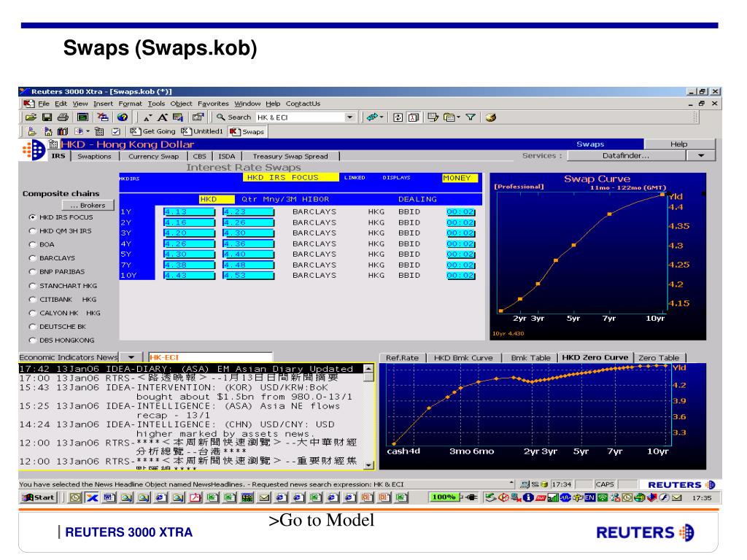Open the Datafinder services dropdown arrow
Image resolution: width=747 pixels, height=560 pixels.
coord(701,156)
